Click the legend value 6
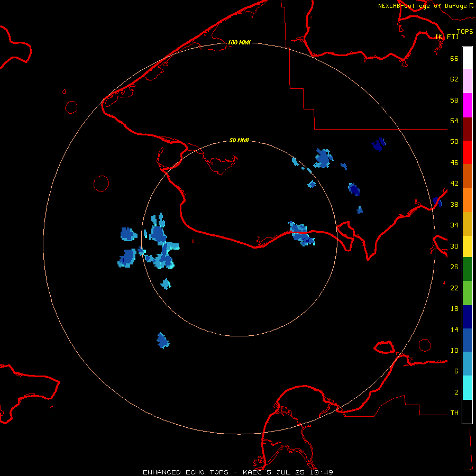476x476 pixels. point(456,371)
